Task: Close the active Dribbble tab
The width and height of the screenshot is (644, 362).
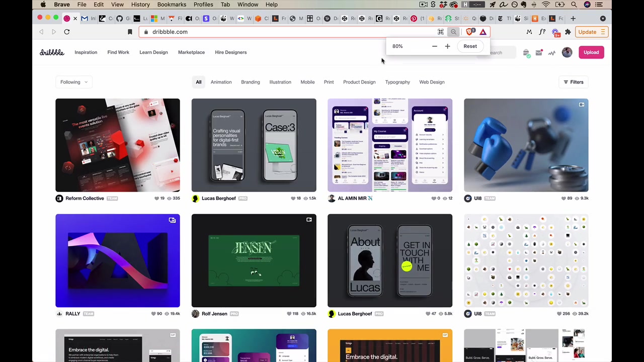Action: point(75,19)
